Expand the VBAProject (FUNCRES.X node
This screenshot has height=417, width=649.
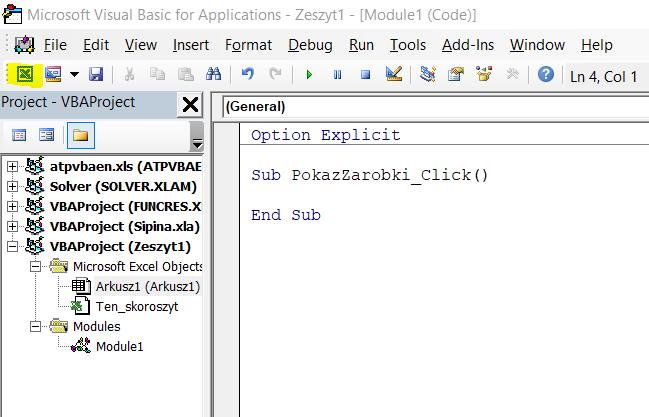click(12, 206)
